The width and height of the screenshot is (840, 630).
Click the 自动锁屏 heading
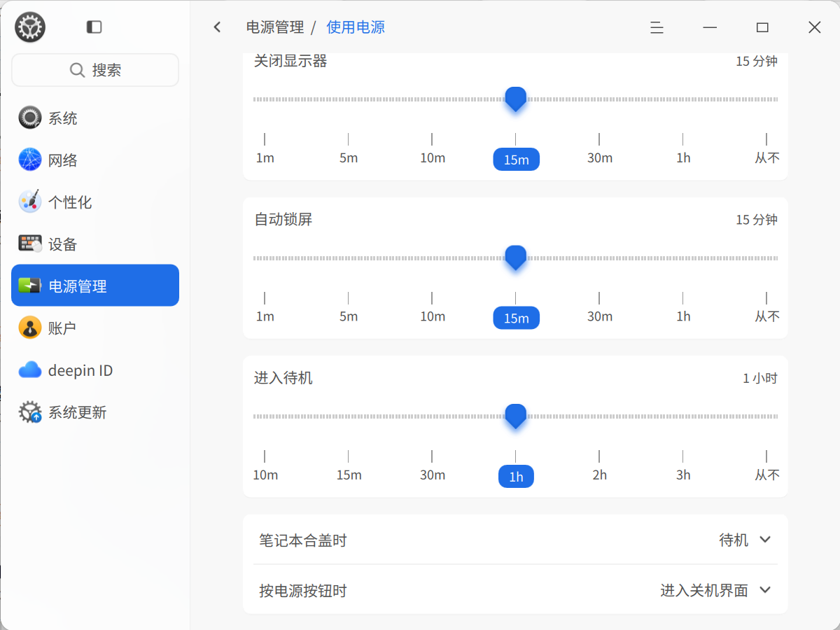pyautogui.click(x=283, y=219)
